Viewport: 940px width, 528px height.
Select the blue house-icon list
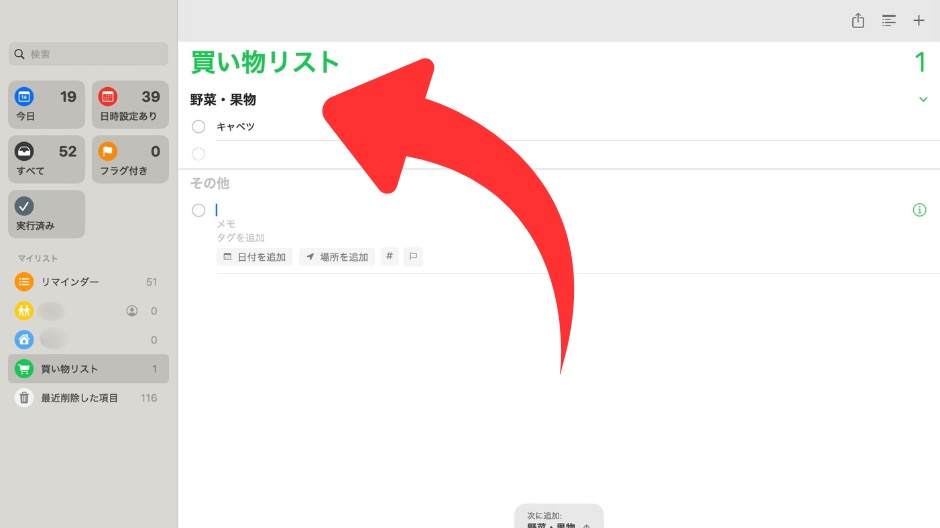point(88,340)
